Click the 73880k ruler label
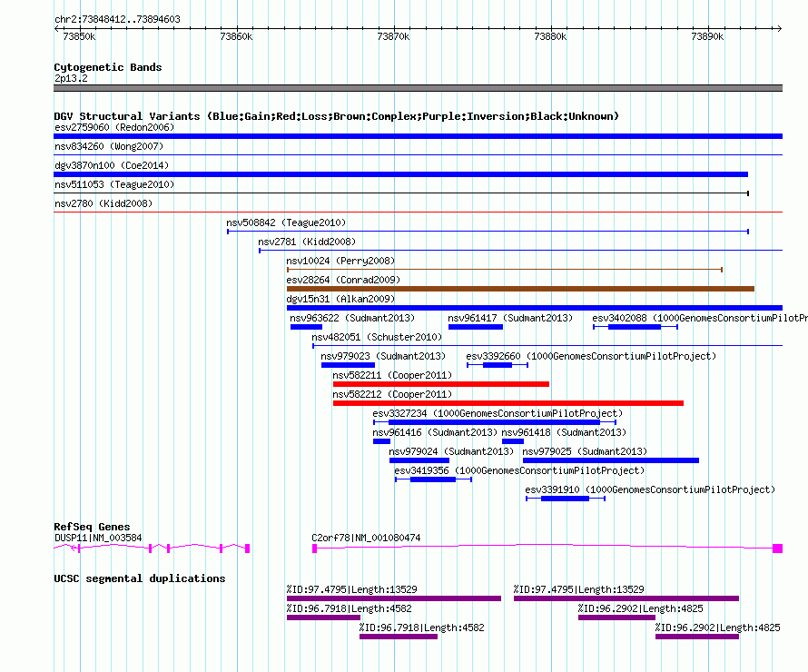Image resolution: width=808 pixels, height=672 pixels. (x=550, y=36)
